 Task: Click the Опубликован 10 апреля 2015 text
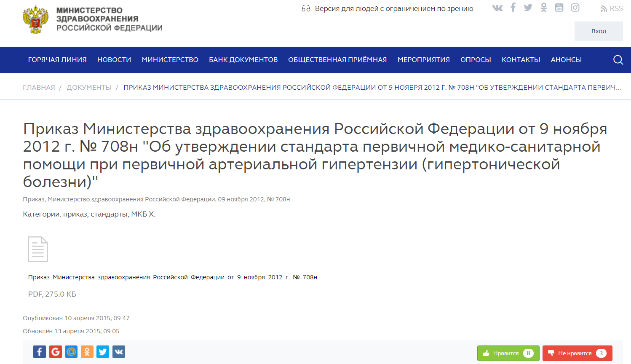pos(76,318)
